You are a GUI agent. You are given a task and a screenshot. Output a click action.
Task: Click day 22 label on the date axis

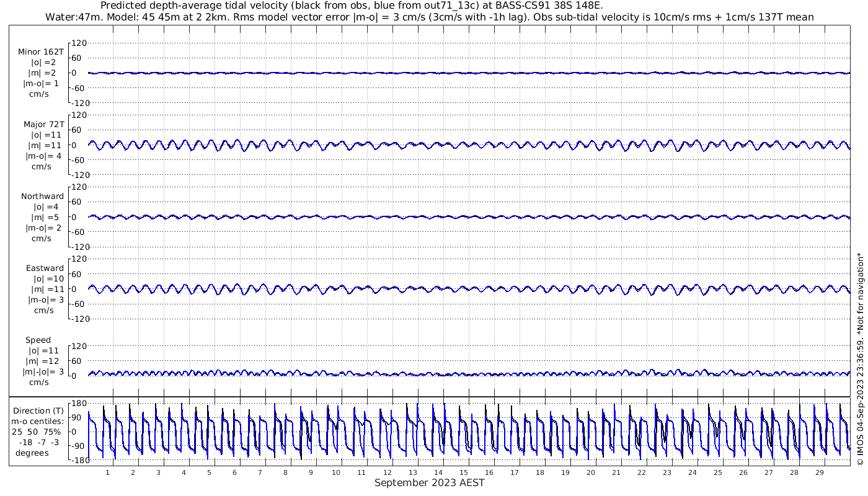tap(641, 472)
